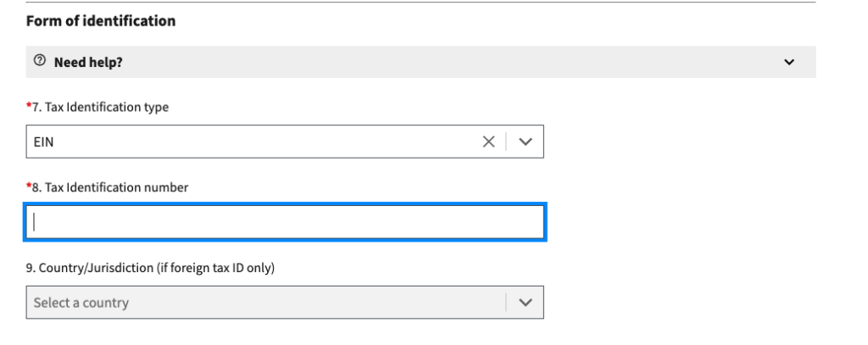Click the "Select a country" placeholder text
Viewport: 868px width, 345px height.
coord(81,303)
